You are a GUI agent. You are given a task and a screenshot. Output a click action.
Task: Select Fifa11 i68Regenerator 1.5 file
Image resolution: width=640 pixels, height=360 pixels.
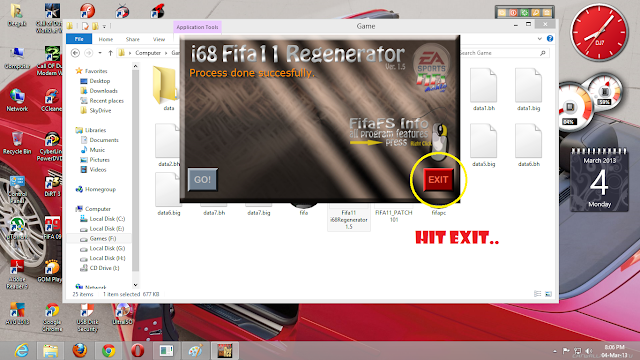click(349, 218)
